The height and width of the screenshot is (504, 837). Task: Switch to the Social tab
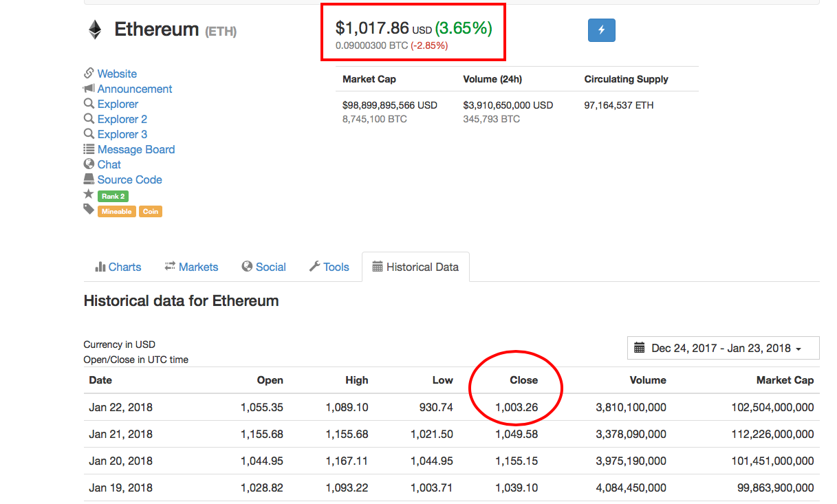264,267
